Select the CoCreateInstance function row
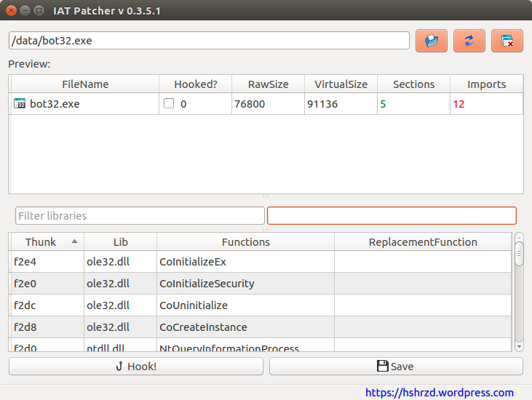This screenshot has height=400, width=532. pos(245,327)
